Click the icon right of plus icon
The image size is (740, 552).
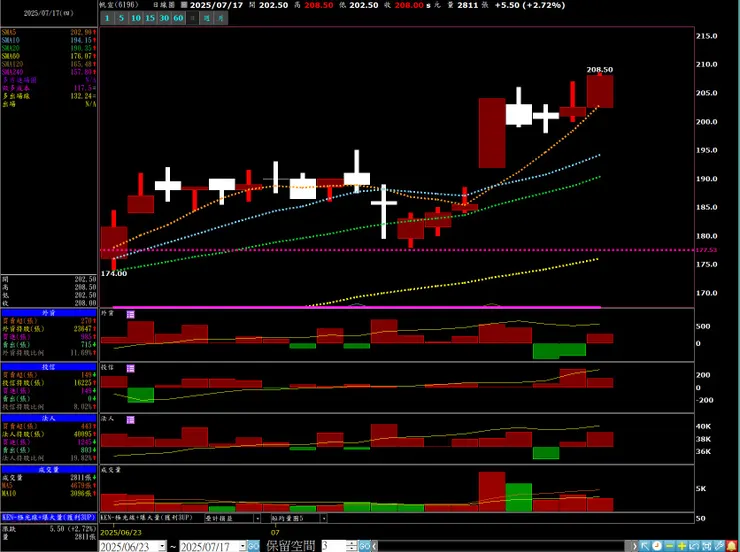click(694, 546)
